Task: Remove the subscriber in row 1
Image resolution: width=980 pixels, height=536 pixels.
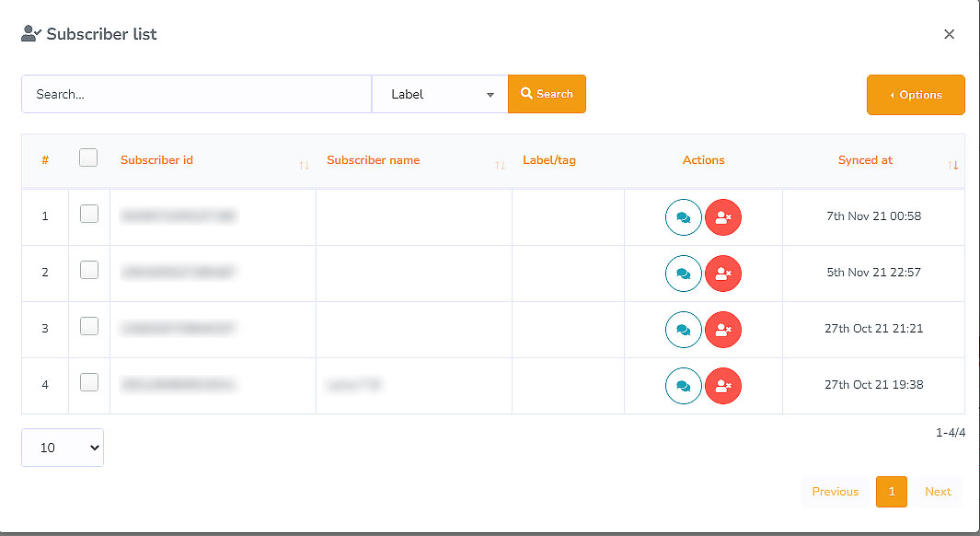Action: click(x=723, y=218)
